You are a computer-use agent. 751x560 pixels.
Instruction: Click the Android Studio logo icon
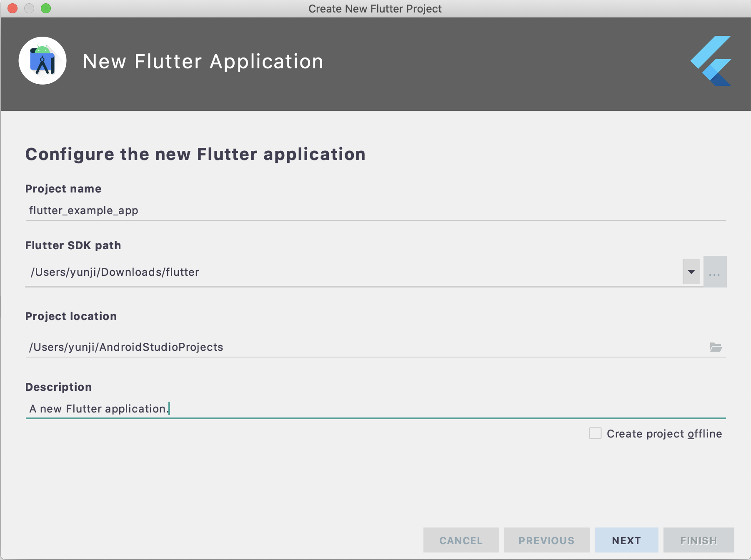pyautogui.click(x=43, y=61)
